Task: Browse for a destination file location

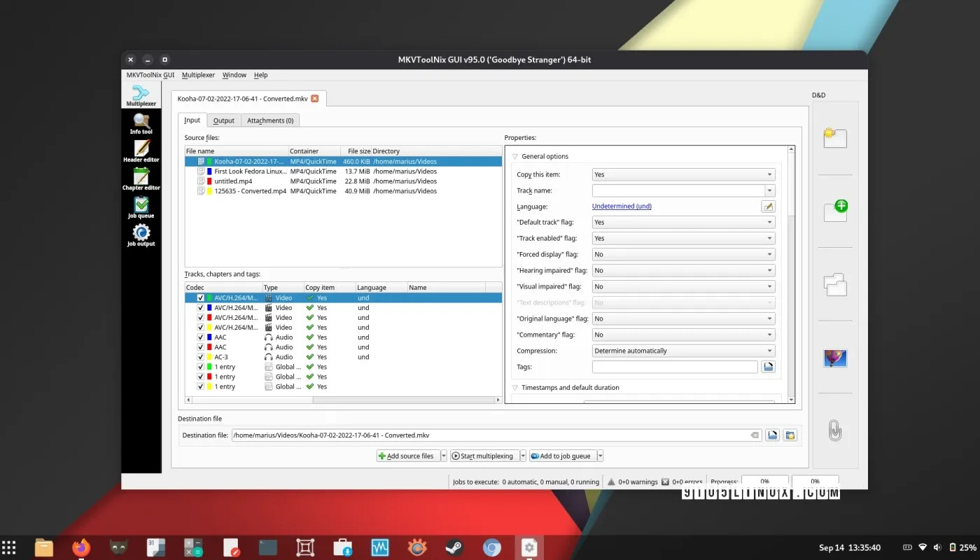Action: (772, 435)
